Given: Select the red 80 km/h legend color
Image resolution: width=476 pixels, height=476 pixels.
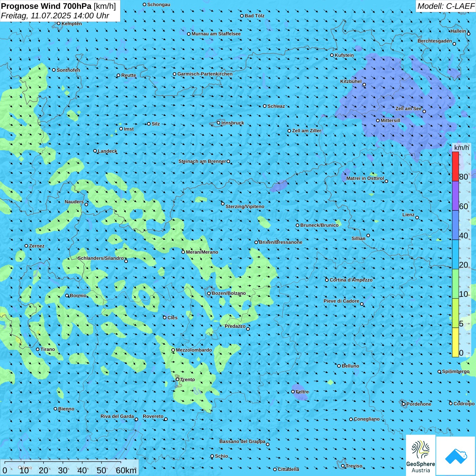Looking at the screenshot, I should [455, 166].
